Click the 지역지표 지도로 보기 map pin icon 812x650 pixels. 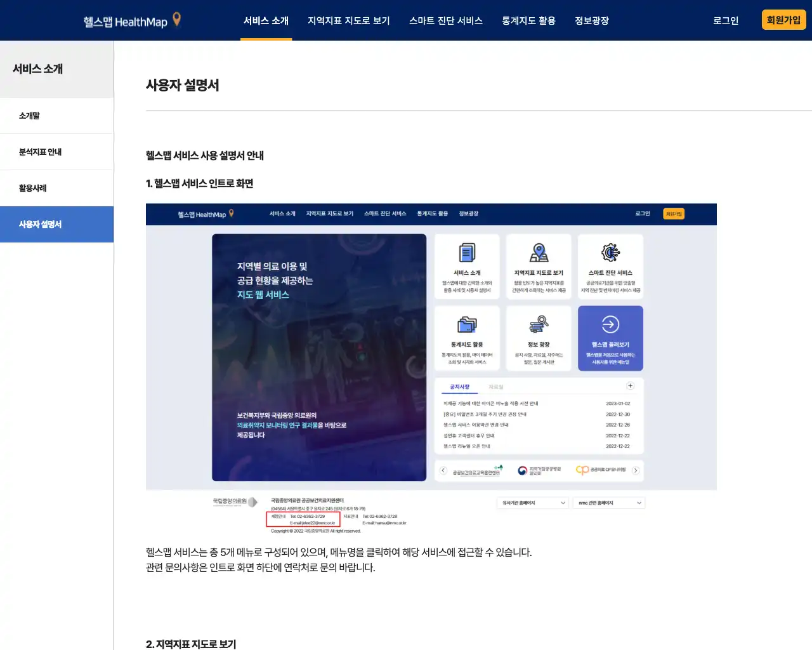[x=539, y=253]
